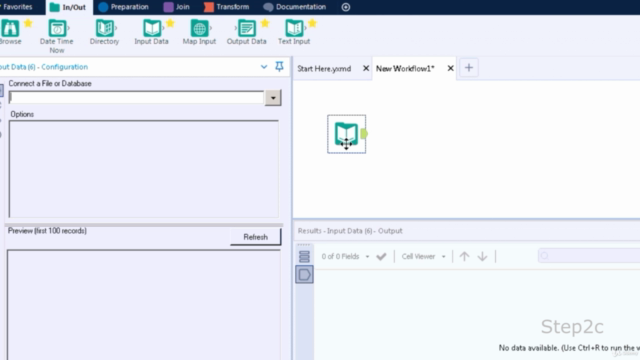
Task: Select the Directory tool icon
Action: click(104, 29)
